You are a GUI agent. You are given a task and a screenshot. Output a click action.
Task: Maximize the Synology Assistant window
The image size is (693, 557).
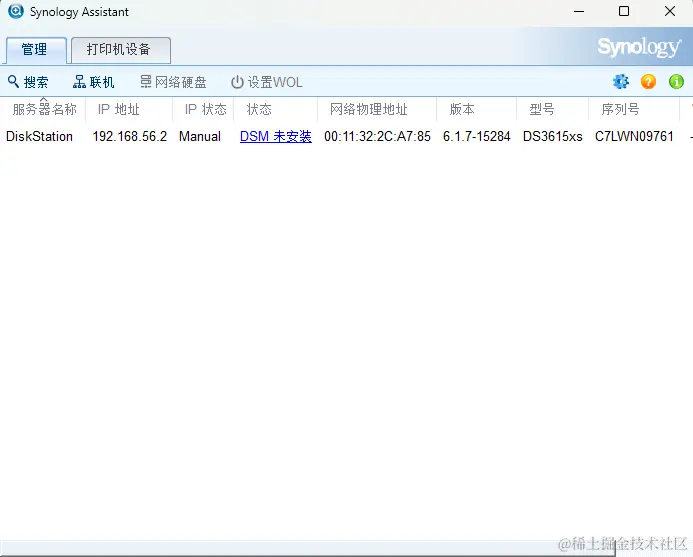[x=624, y=11]
